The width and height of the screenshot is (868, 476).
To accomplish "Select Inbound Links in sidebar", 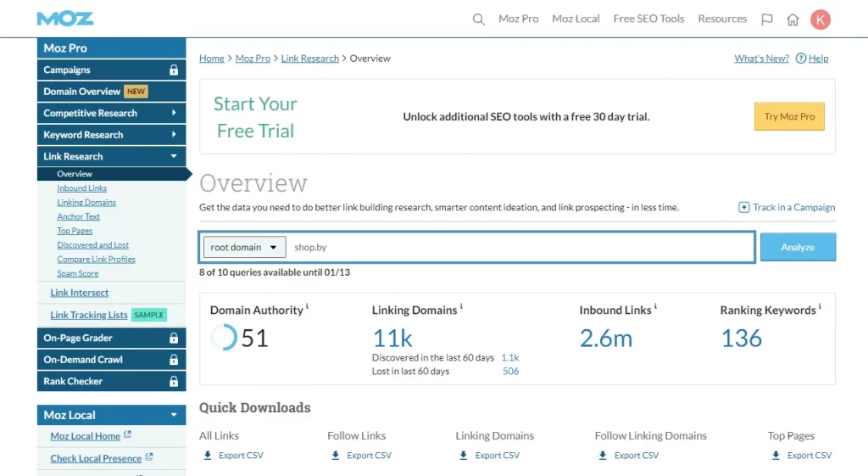I will [x=82, y=188].
